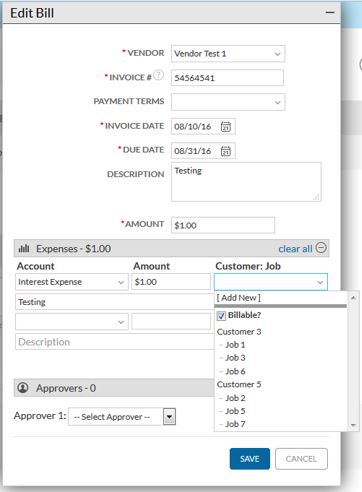Click the CANCEL button
Image resolution: width=362 pixels, height=492 pixels.
(x=301, y=459)
